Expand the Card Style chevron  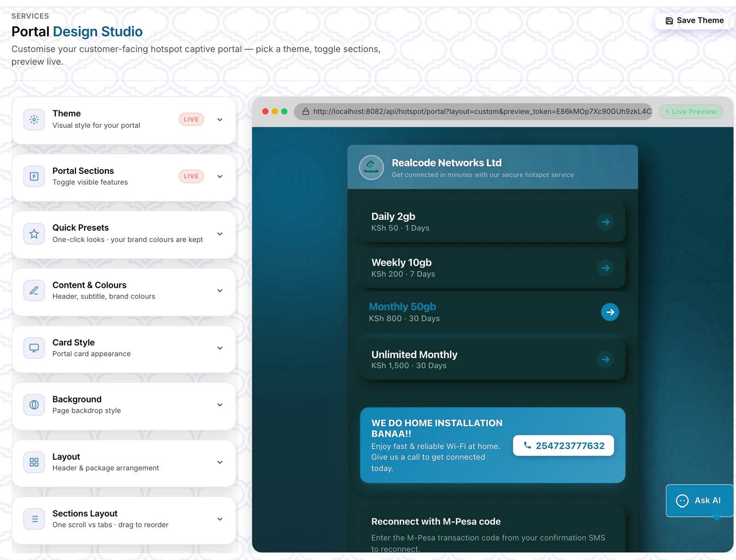click(220, 348)
